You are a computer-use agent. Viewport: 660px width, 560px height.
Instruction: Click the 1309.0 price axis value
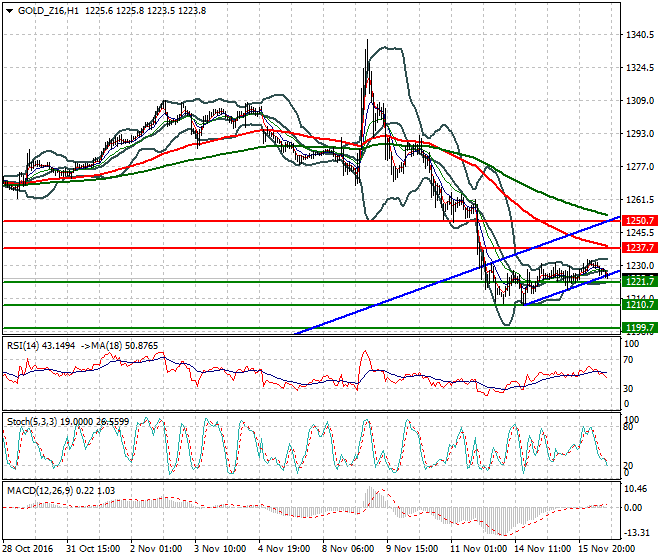coord(640,101)
